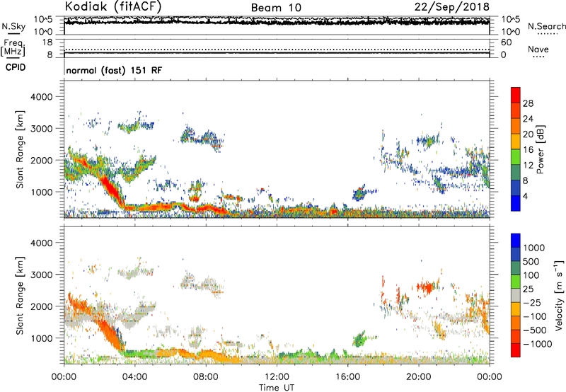Click the sky noise trace in the top panel
The height and width of the screenshot is (392, 566).
(x=277, y=22)
